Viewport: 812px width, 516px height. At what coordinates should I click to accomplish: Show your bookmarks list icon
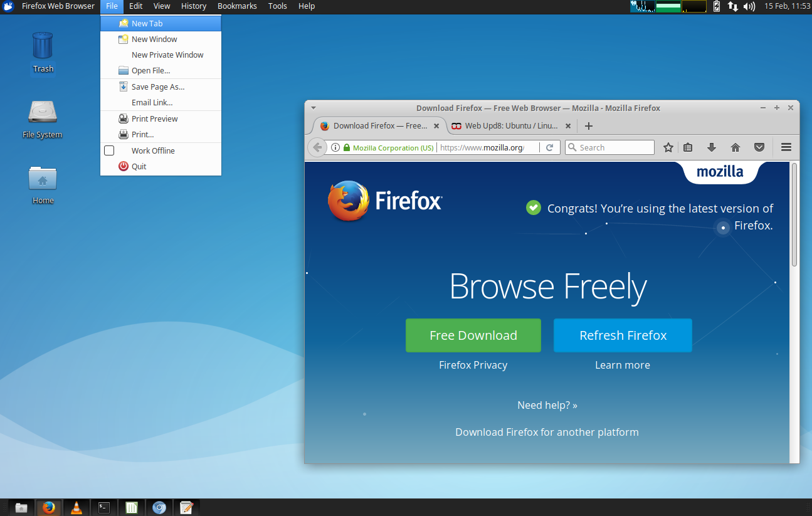688,147
